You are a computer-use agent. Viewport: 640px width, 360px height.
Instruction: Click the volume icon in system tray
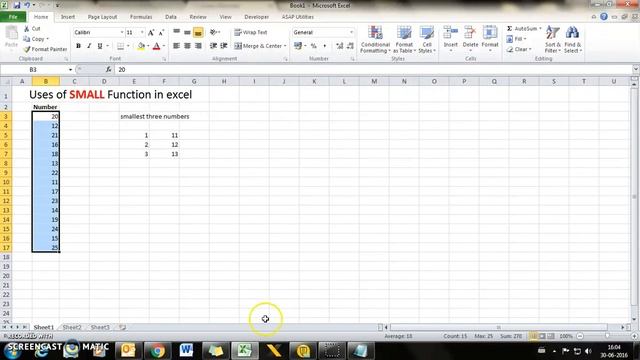pyautogui.click(x=588, y=351)
